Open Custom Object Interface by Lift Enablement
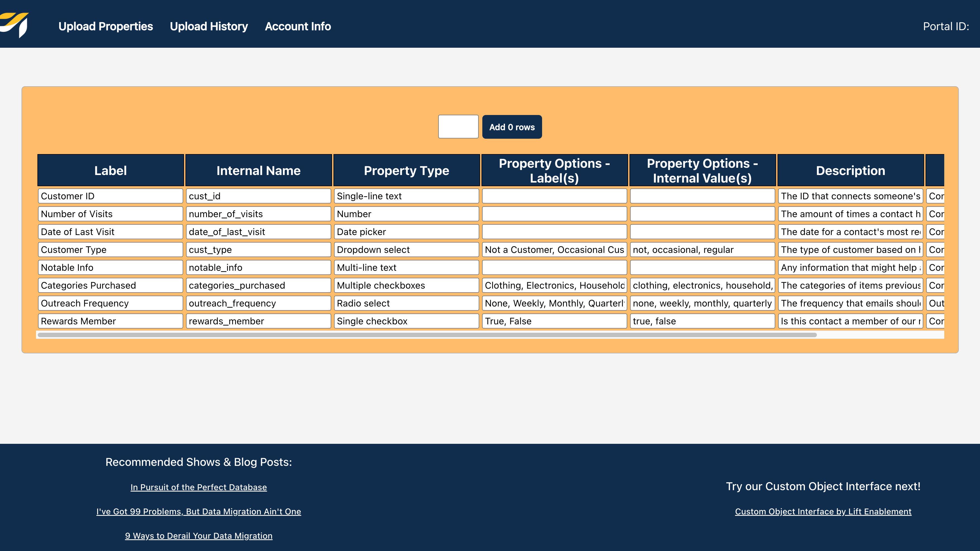This screenshot has height=551, width=980. tap(823, 511)
